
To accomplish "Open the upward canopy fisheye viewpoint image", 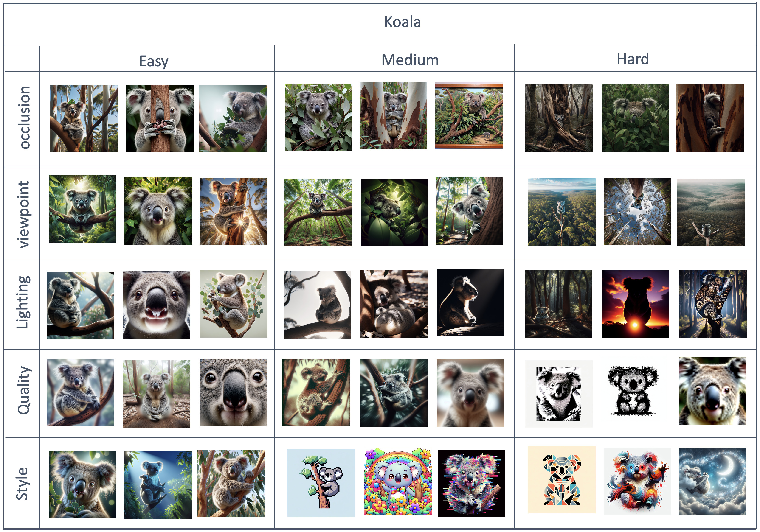I will coord(637,212).
